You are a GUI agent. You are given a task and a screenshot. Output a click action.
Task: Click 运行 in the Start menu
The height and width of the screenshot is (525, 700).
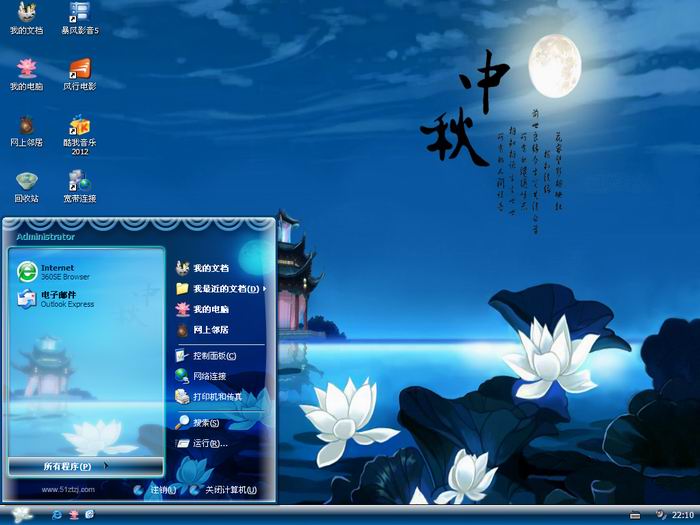pos(208,443)
